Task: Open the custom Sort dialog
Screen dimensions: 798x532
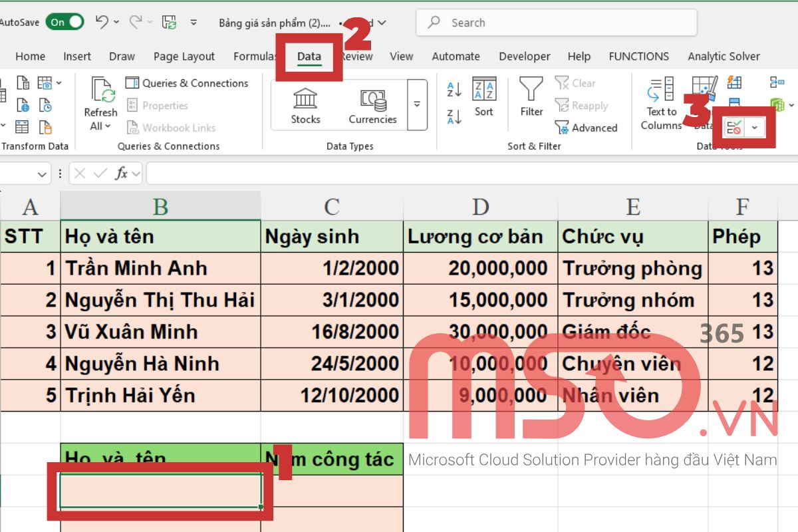Action: pyautogui.click(x=484, y=97)
